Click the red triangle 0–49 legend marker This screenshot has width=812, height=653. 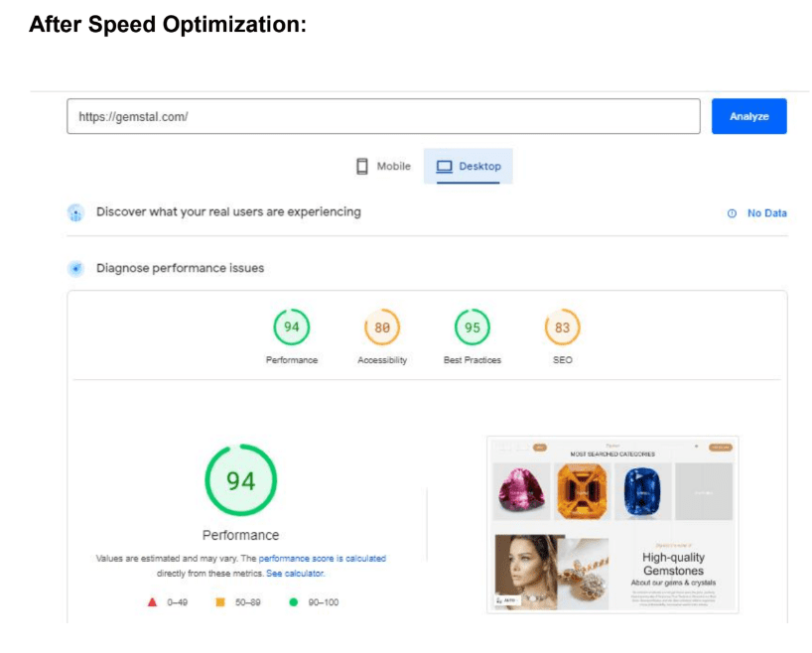(152, 602)
